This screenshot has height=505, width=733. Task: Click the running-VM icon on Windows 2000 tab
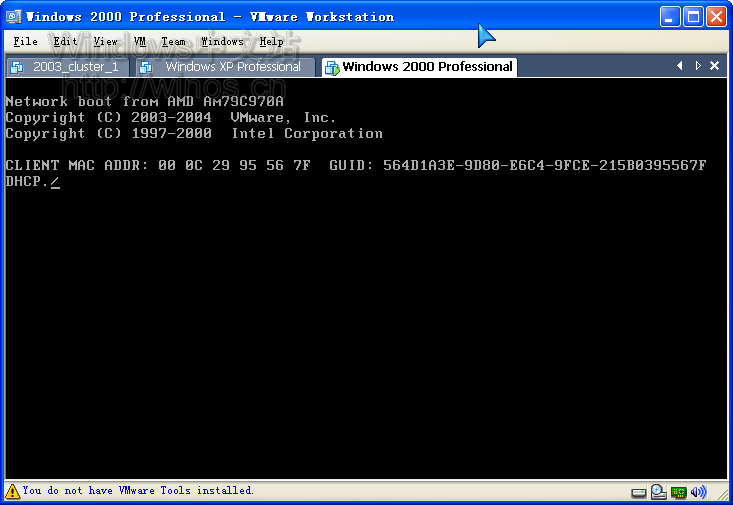332,68
